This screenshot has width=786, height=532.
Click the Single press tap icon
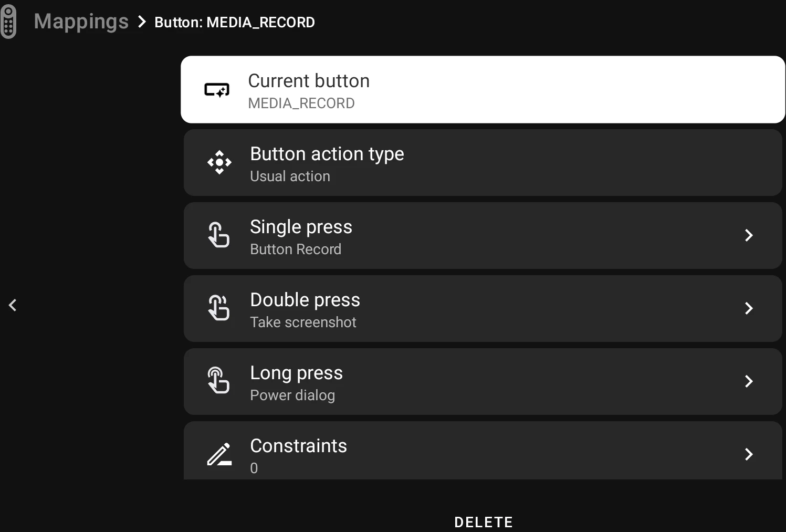219,235
